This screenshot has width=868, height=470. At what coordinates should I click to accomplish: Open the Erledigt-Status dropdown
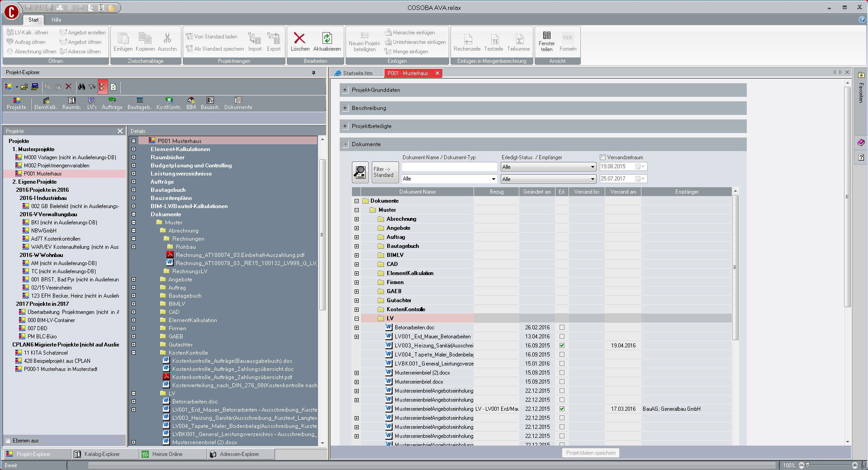pyautogui.click(x=548, y=167)
